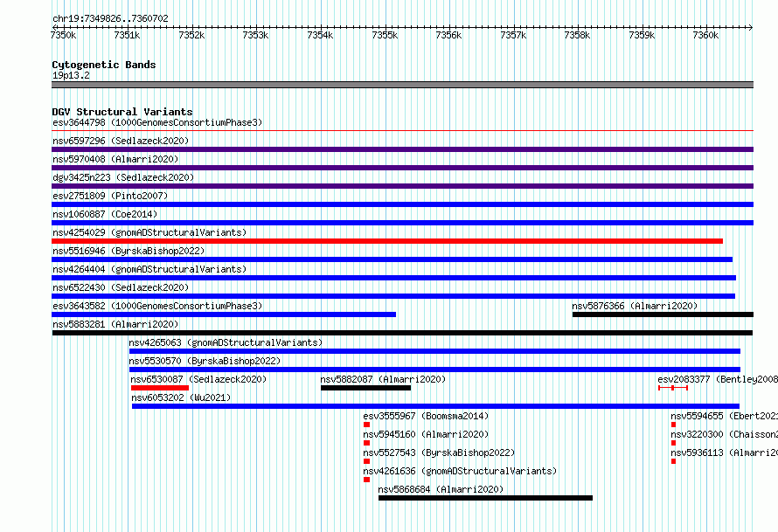The height and width of the screenshot is (532, 778).
Task: Click the red nsv4254029 gnomAD variant bar
Action: (x=387, y=241)
